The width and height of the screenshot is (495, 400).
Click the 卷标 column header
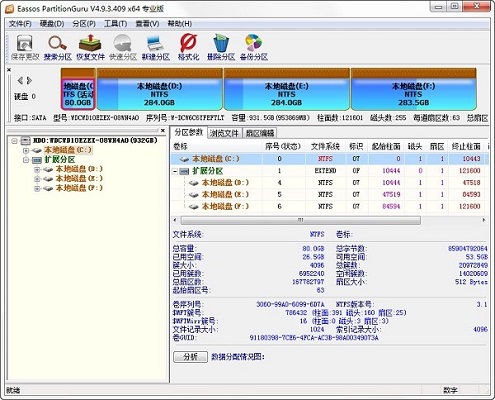point(217,146)
